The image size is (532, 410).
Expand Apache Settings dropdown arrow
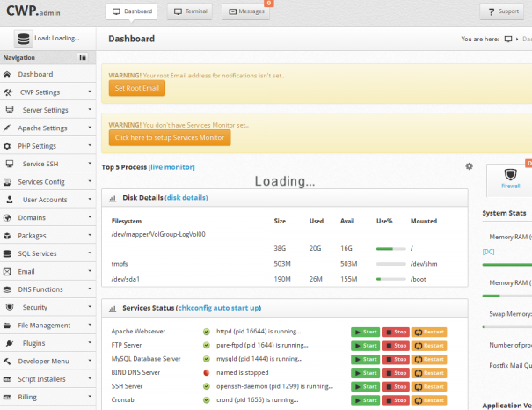(x=90, y=128)
